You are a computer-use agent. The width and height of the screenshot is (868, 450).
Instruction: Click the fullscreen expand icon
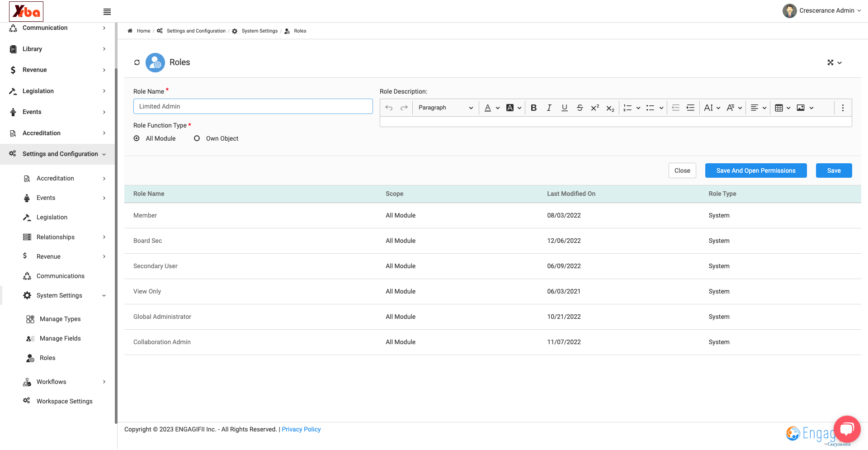830,62
